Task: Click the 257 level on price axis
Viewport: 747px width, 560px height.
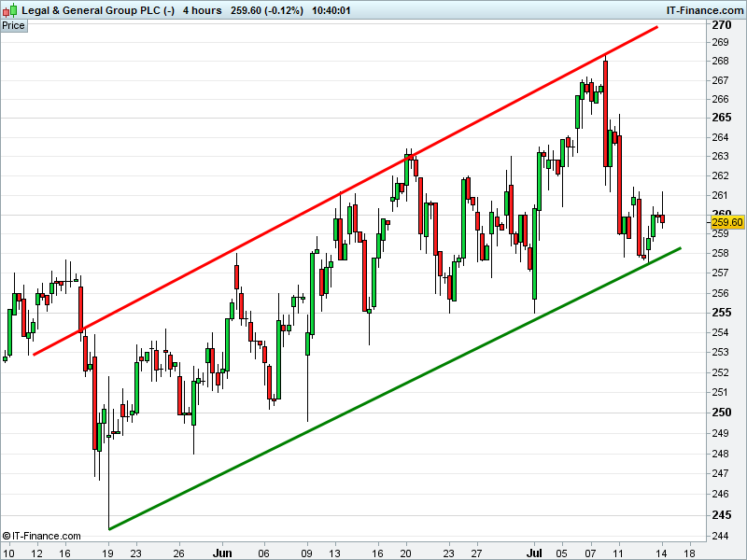Action: point(720,273)
